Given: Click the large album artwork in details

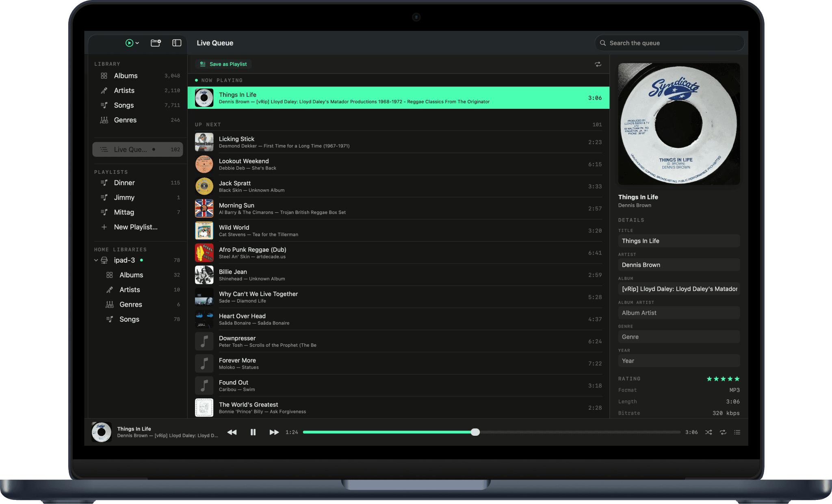Looking at the screenshot, I should pyautogui.click(x=679, y=124).
